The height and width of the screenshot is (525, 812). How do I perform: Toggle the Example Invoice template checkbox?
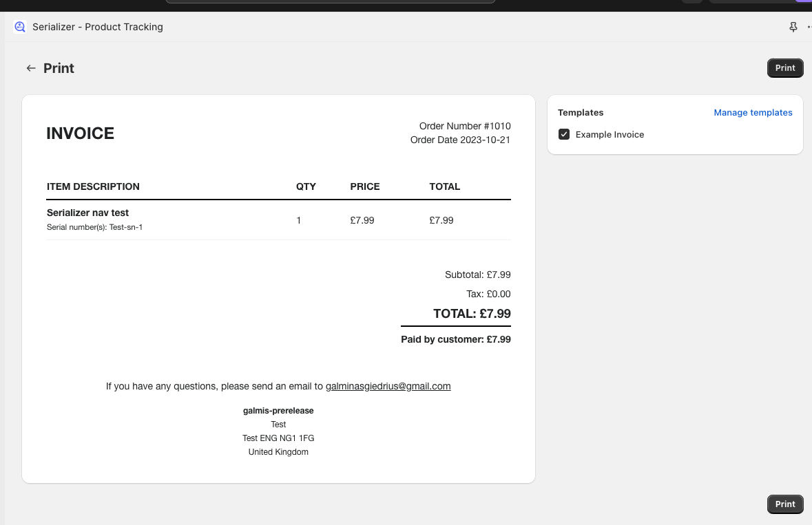click(x=564, y=134)
